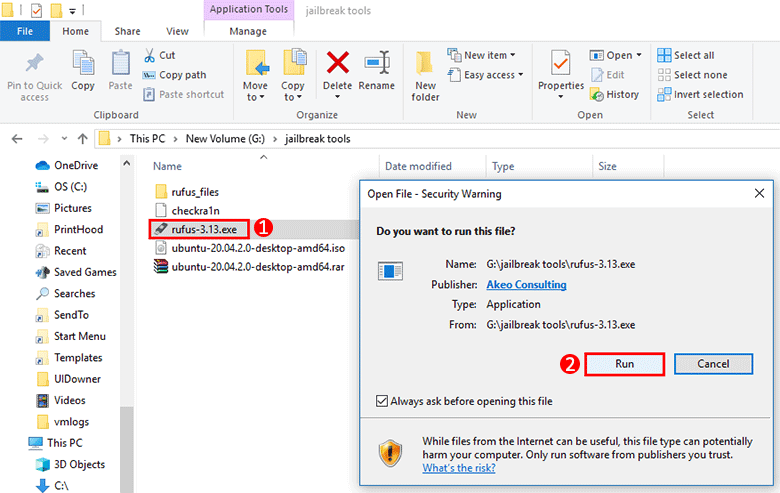Select This PC in the navigation pane
The image size is (780, 493).
pyautogui.click(x=55, y=443)
